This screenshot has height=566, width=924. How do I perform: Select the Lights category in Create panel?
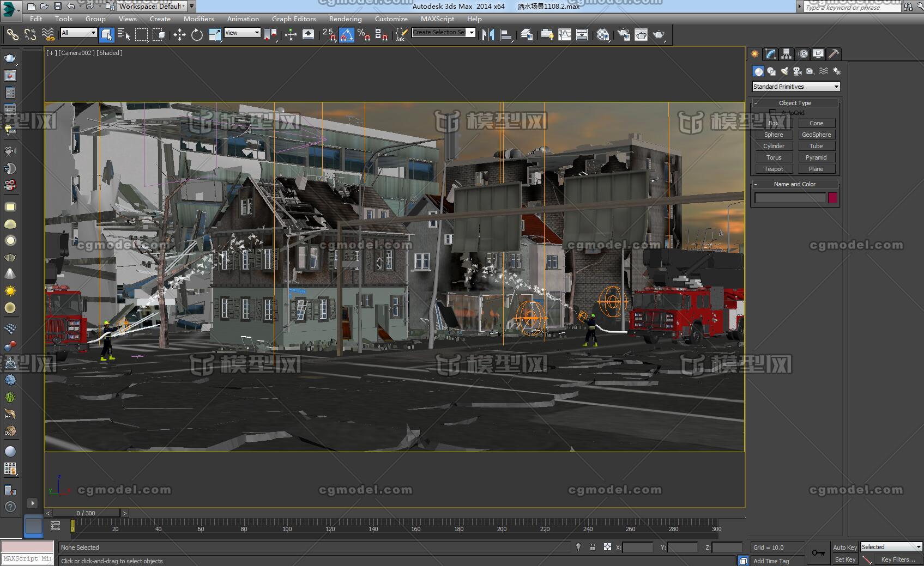point(784,71)
